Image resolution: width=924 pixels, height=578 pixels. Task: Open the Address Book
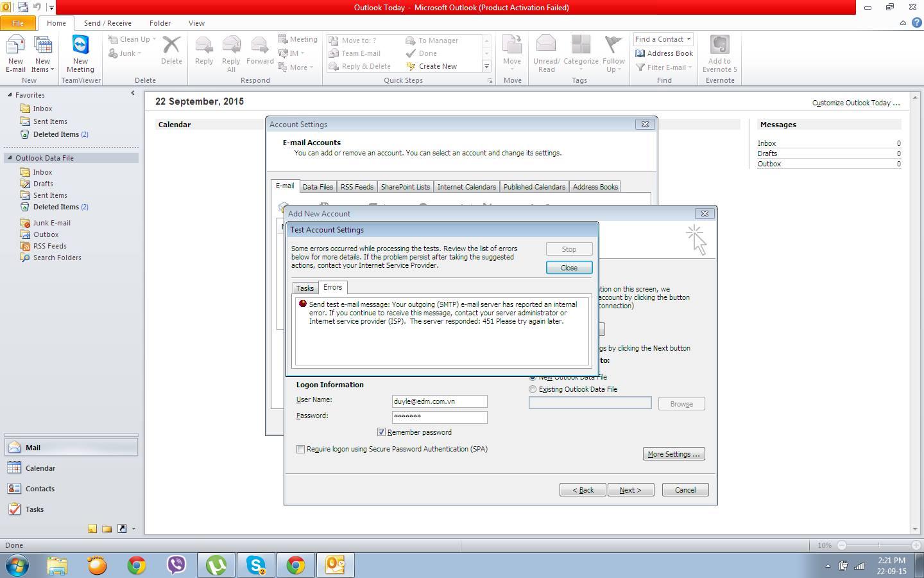click(x=664, y=53)
